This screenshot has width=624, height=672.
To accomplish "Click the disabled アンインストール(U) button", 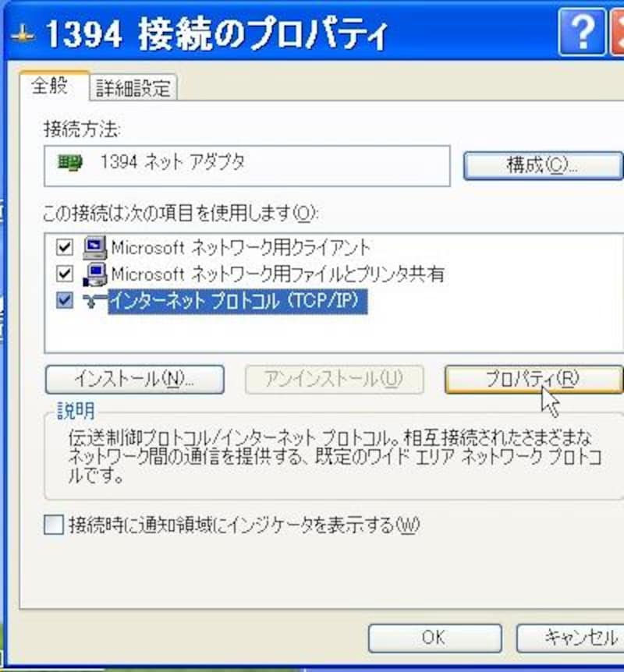I will (x=335, y=380).
